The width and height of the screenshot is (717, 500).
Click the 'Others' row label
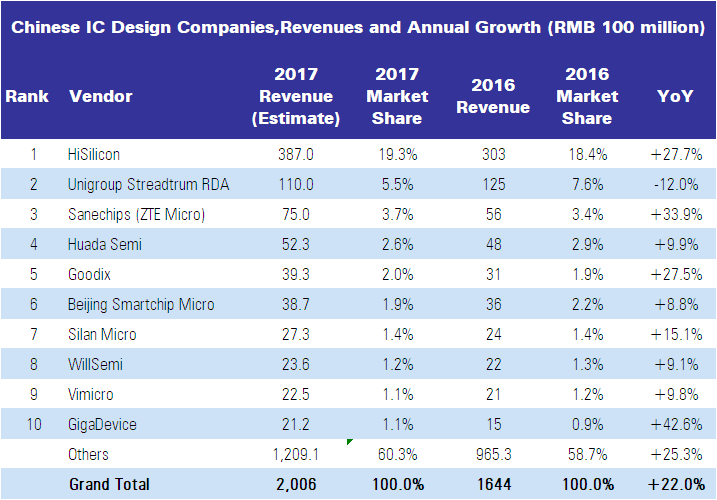88,454
